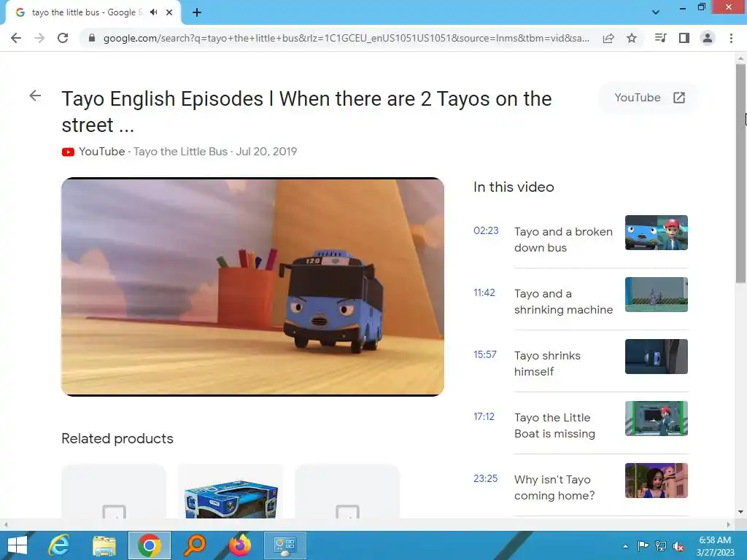Select the Tayo and a shrinking machine chapter
Image resolution: width=747 pixels, height=560 pixels.
pyautogui.click(x=564, y=301)
